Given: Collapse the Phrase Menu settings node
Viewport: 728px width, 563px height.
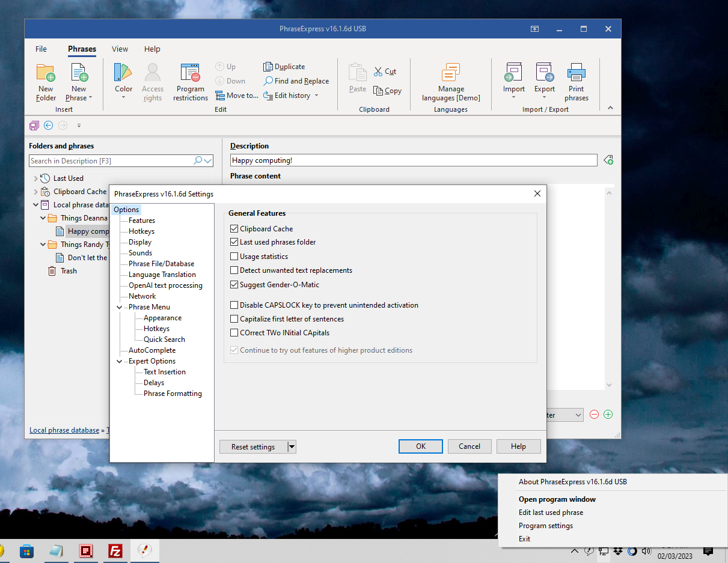Looking at the screenshot, I should (120, 307).
